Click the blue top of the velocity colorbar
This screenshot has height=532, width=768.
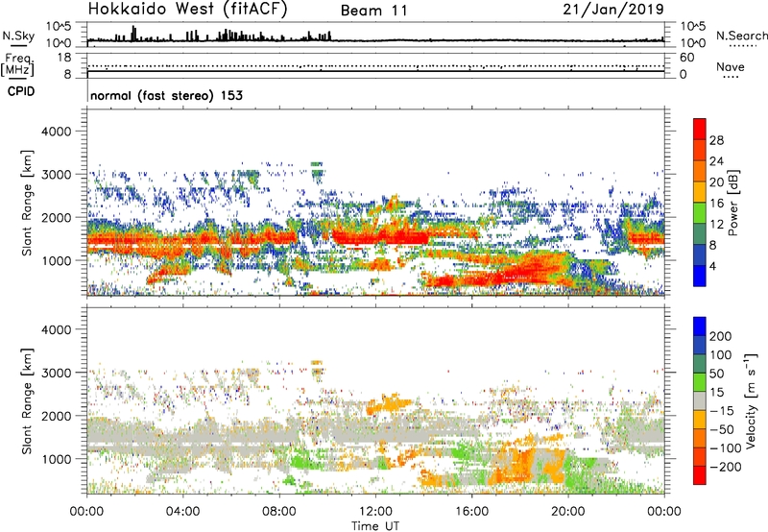tap(700, 326)
